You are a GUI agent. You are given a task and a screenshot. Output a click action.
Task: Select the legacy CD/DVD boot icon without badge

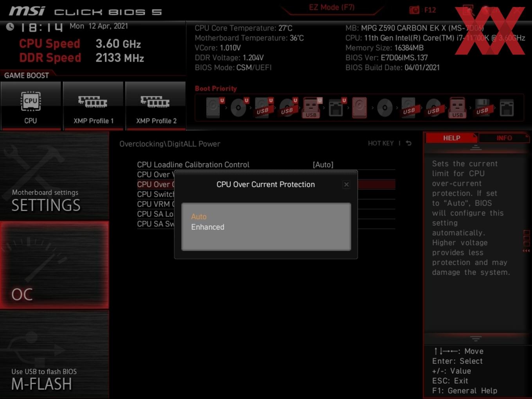pyautogui.click(x=385, y=107)
